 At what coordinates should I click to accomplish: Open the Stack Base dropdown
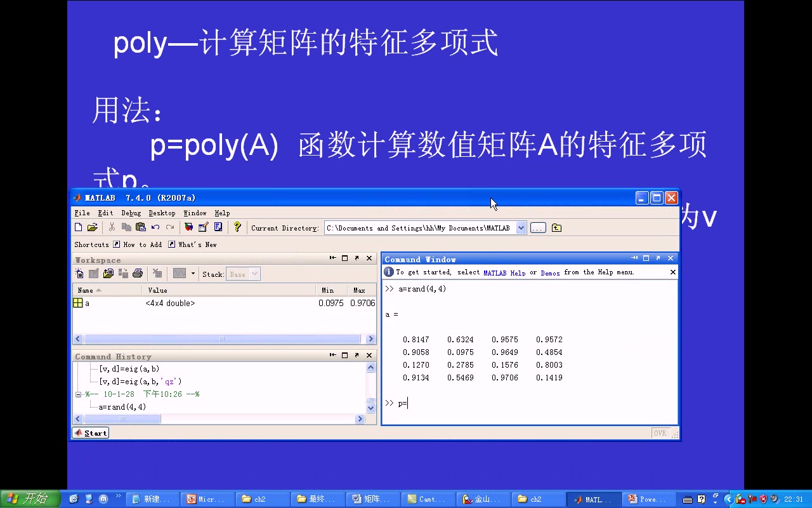243,274
